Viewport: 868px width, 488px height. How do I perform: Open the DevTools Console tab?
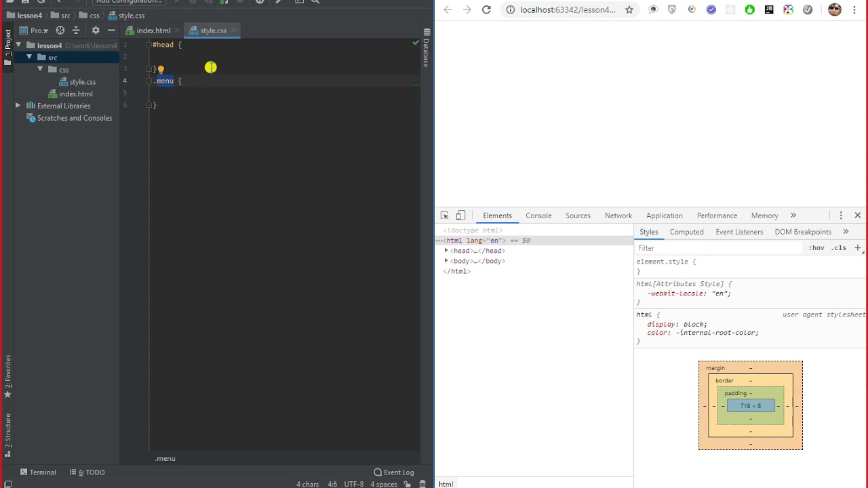538,216
